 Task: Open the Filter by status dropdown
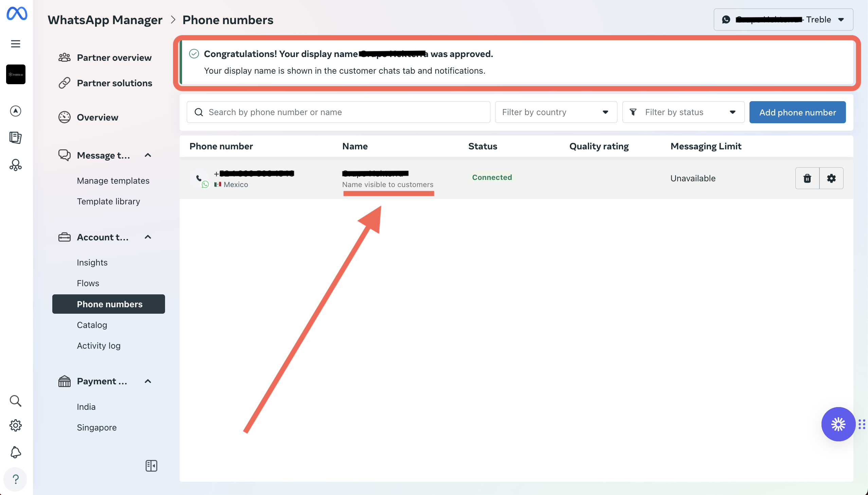point(683,112)
